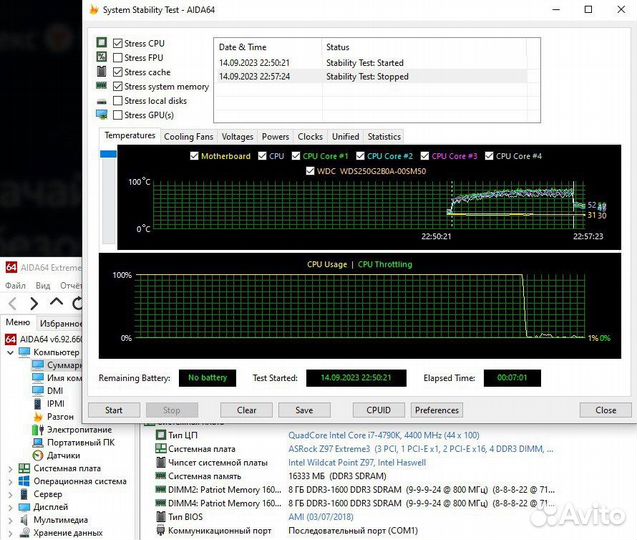637x540 pixels.
Task: Click the Операционная система Windows icon
Action: 24,481
